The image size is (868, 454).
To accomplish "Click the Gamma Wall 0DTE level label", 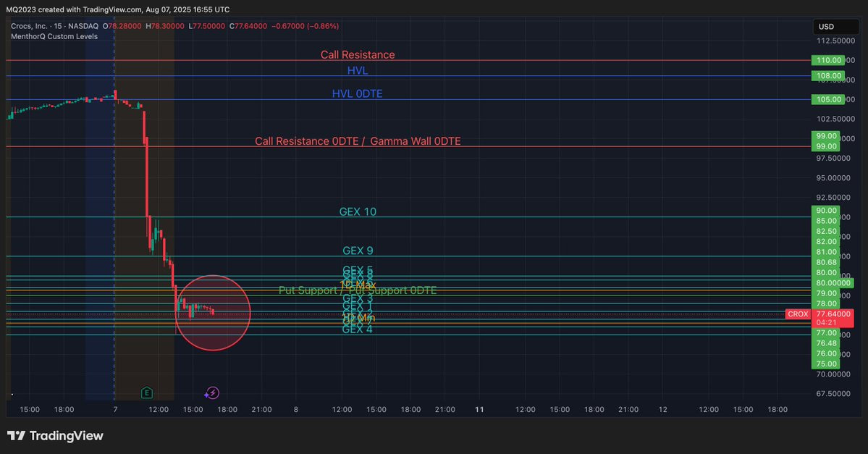I will (416, 141).
